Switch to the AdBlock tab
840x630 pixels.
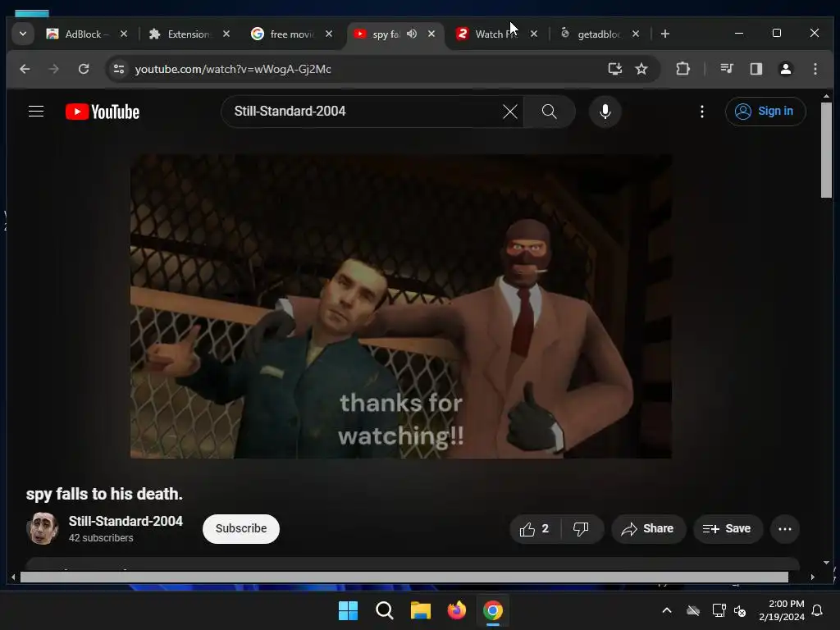coord(85,34)
